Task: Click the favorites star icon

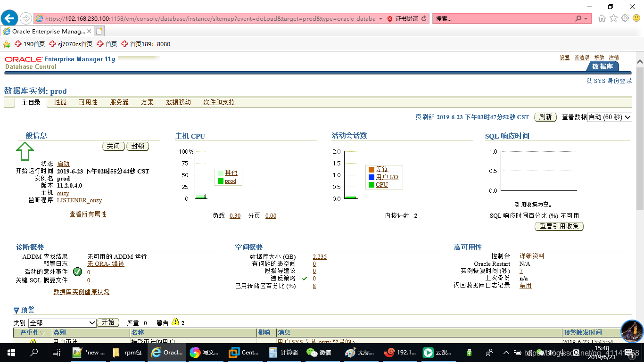Action: pos(613,18)
